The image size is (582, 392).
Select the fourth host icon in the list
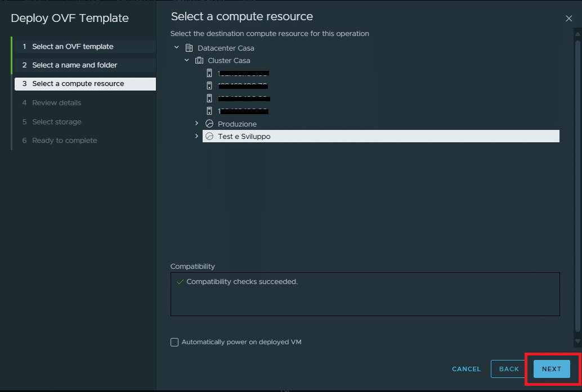pos(209,111)
